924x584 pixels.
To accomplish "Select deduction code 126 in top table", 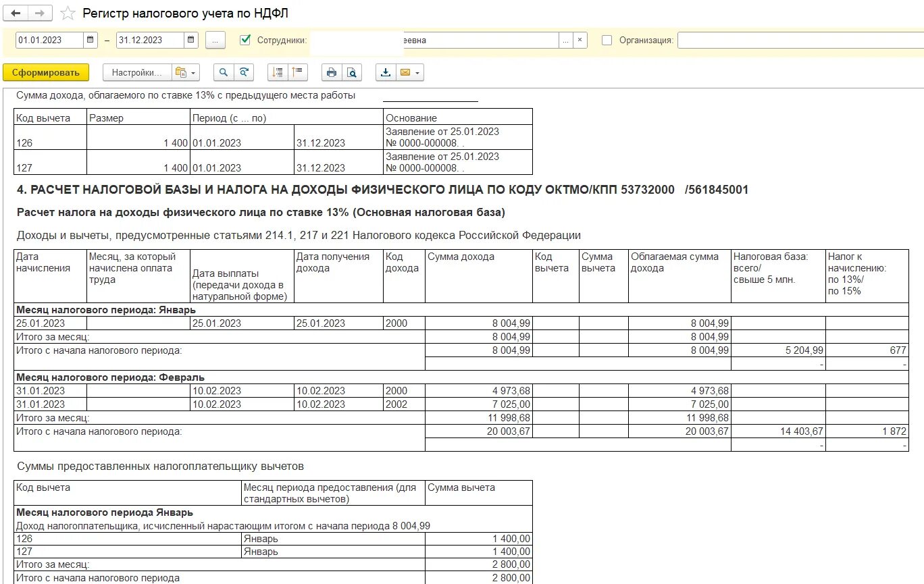I will [51, 137].
